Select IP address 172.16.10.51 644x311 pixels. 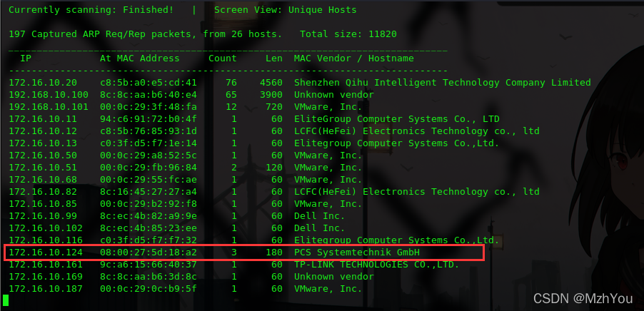(43, 168)
